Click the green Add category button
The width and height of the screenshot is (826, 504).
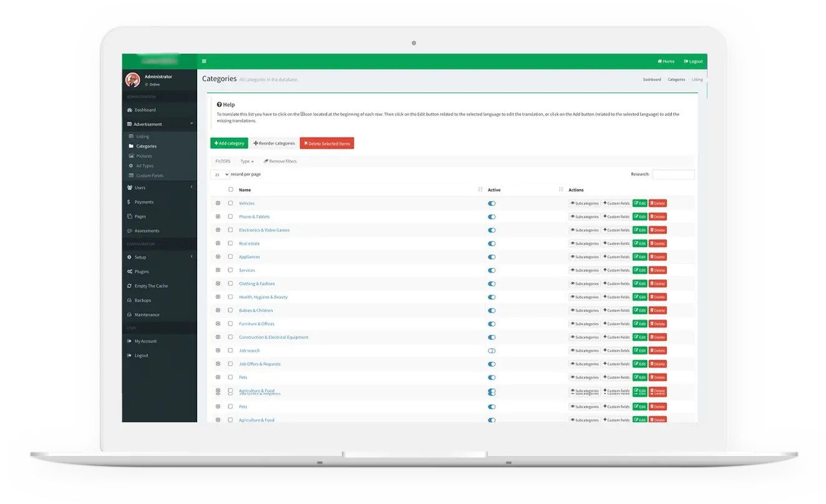click(229, 143)
